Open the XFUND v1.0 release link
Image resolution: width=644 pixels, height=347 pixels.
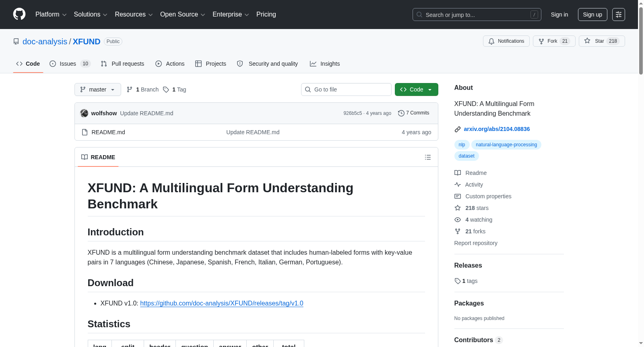tap(222, 303)
